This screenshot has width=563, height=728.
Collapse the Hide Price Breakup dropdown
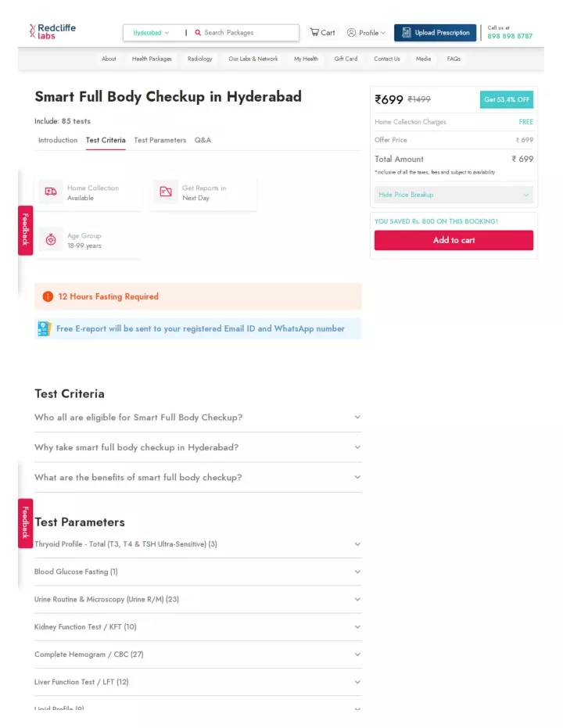tap(454, 195)
